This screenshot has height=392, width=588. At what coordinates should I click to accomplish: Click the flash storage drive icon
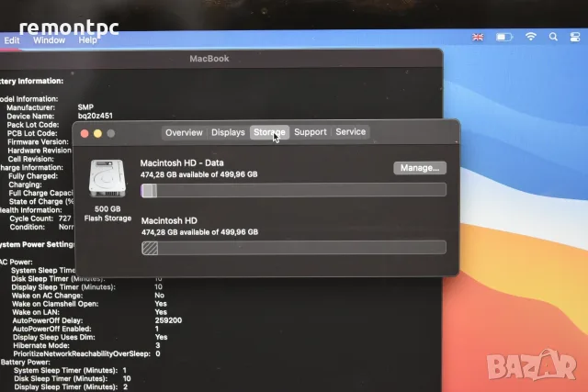coord(107,178)
